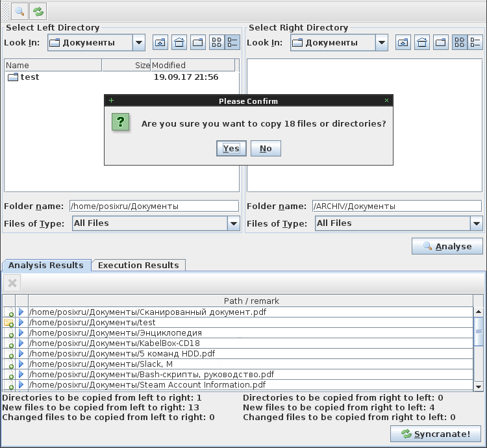
Task: Switch left panel to list view
Action: pyautogui.click(x=217, y=42)
